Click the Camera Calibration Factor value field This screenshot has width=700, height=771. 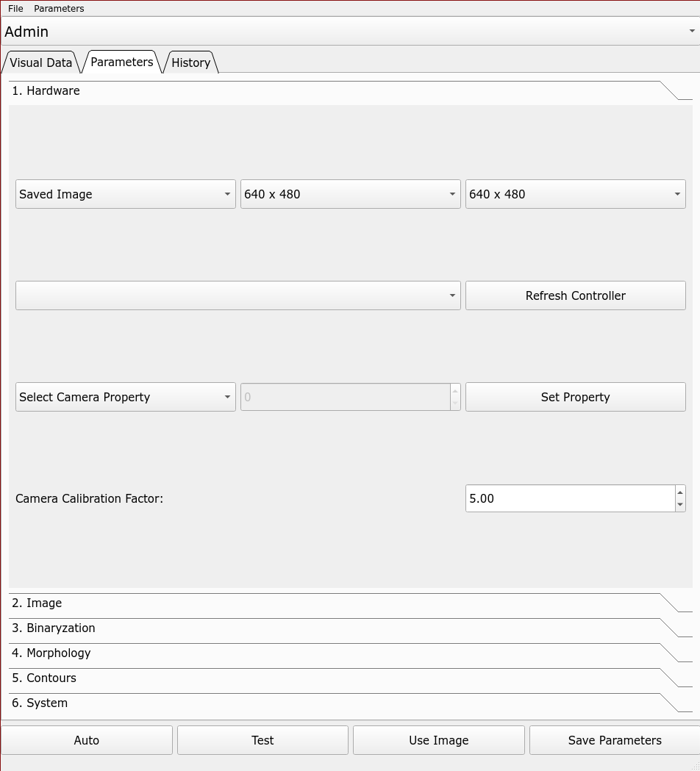click(570, 498)
